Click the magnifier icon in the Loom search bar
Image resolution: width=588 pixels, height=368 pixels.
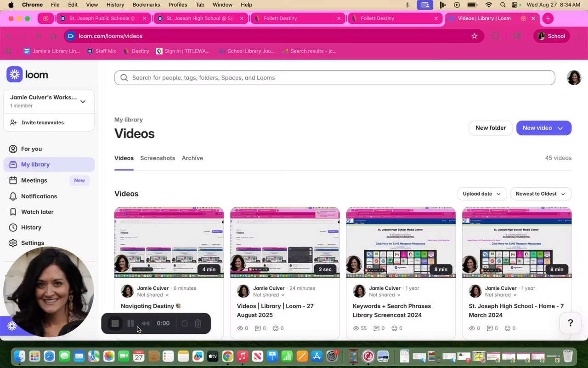pos(124,78)
